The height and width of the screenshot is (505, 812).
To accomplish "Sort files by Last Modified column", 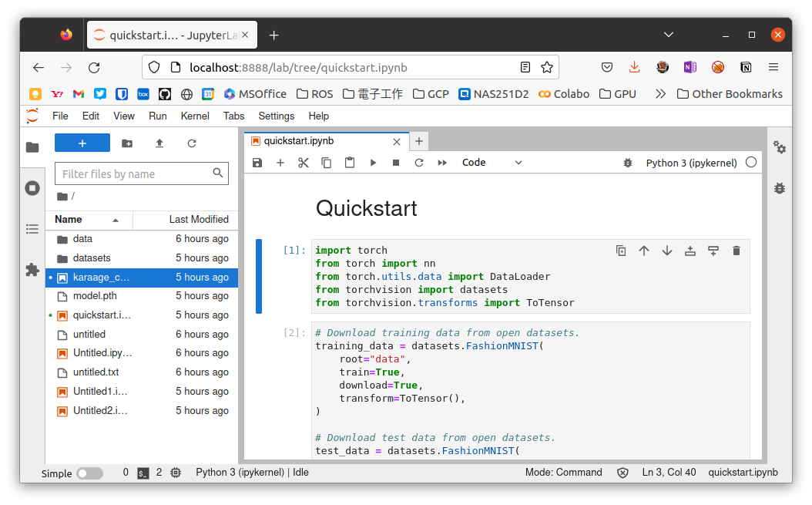I will click(x=186, y=219).
